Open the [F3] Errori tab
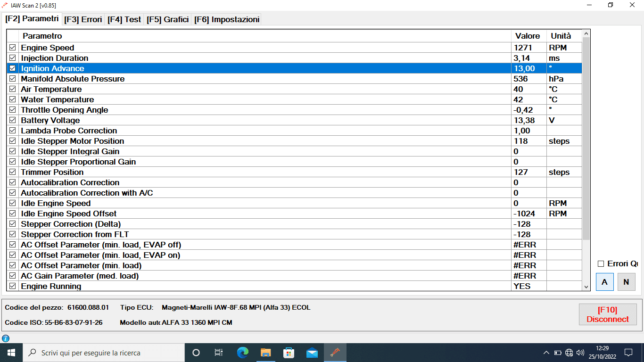 click(83, 19)
